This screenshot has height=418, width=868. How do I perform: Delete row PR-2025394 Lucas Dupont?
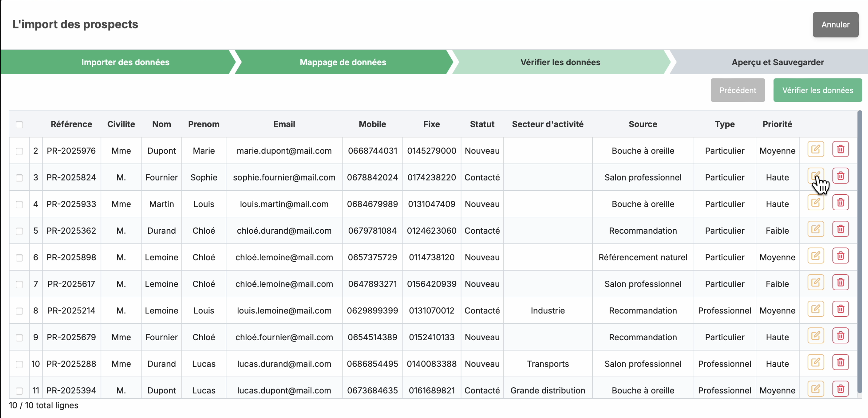(x=840, y=389)
